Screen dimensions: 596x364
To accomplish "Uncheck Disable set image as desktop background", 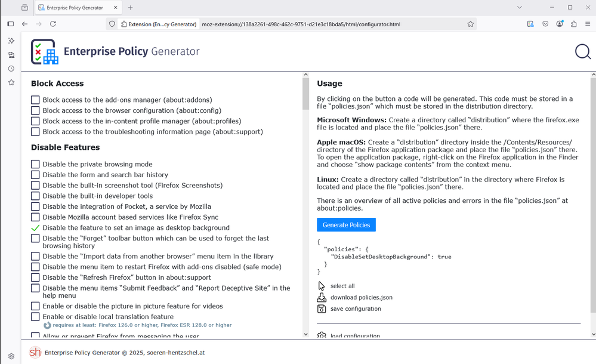I will 35,228.
